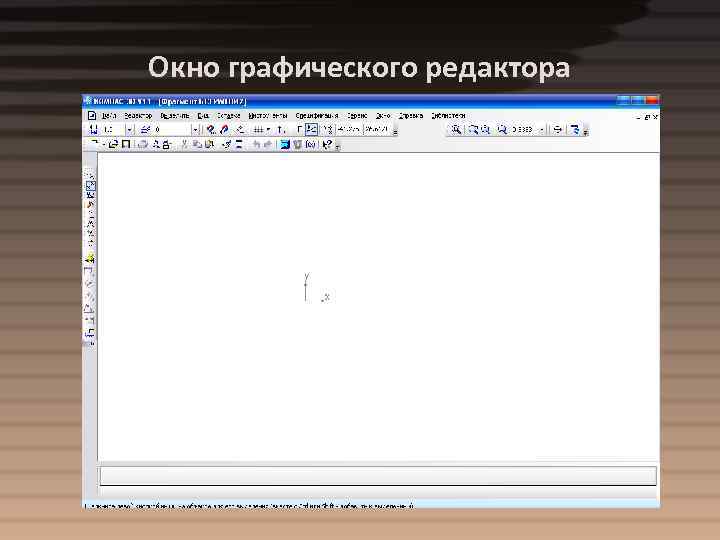The width and height of the screenshot is (720, 540).
Task: Click the open file icon
Action: click(x=113, y=144)
